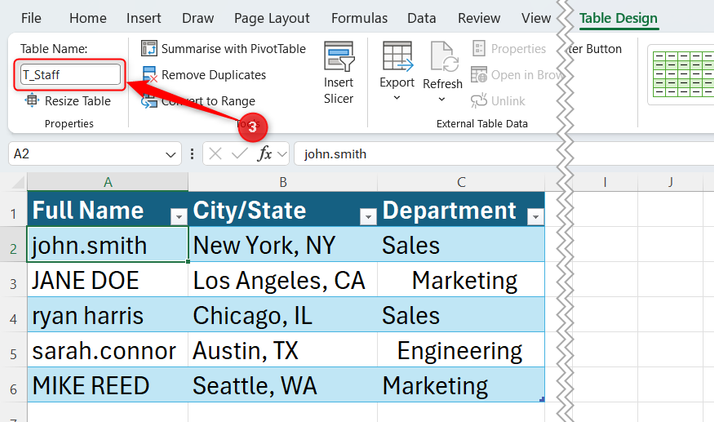This screenshot has height=422, width=714.
Task: Select column B header
Action: (x=283, y=182)
